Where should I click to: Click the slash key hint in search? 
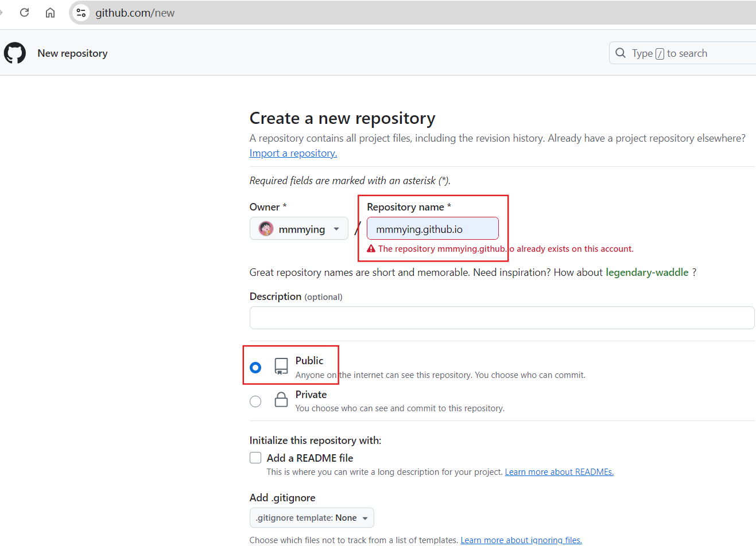click(x=660, y=54)
